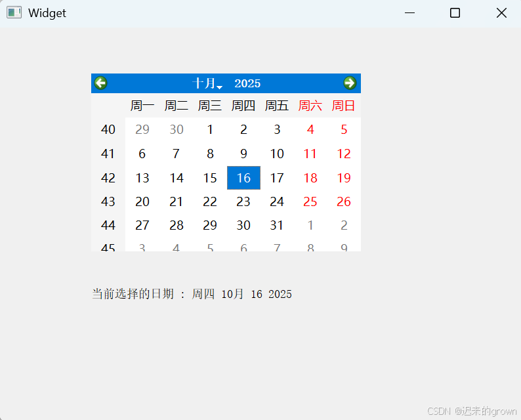Select red date 11

tap(310, 154)
